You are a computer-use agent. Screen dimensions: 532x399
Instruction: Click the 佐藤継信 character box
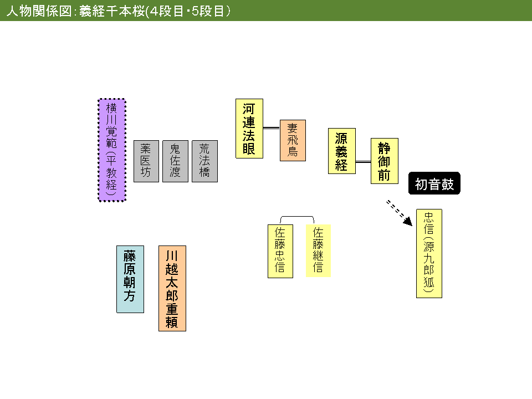point(318,250)
